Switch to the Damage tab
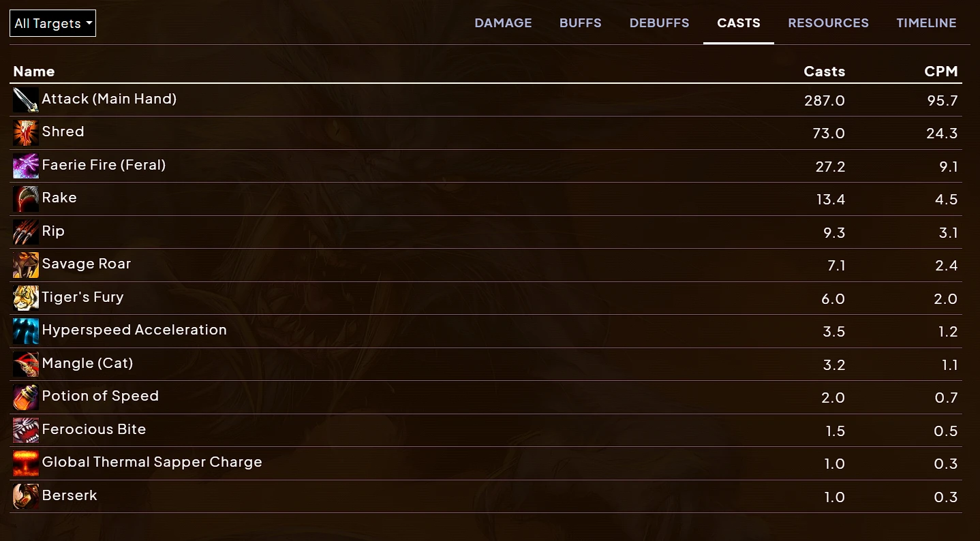The image size is (980, 541). (503, 22)
